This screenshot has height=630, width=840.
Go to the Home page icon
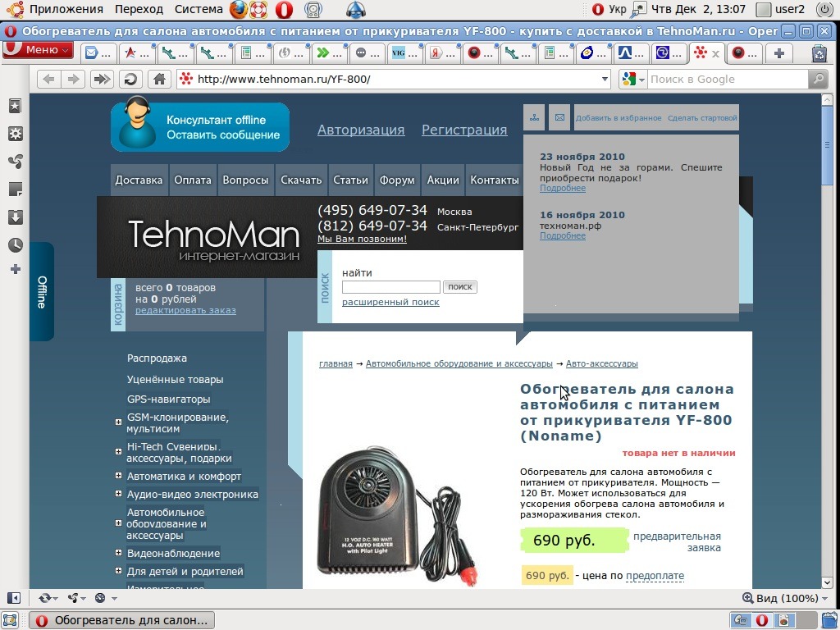159,80
